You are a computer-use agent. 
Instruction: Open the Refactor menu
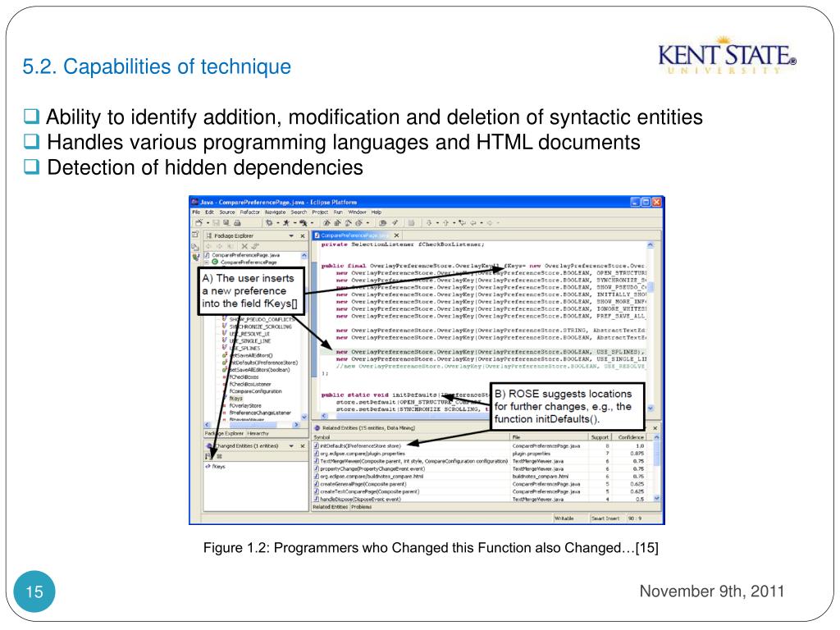pyautogui.click(x=249, y=212)
